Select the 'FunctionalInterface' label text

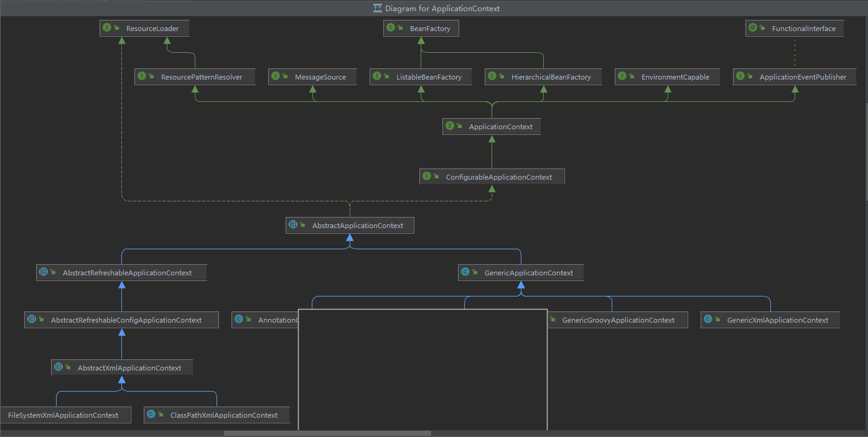[x=804, y=29]
